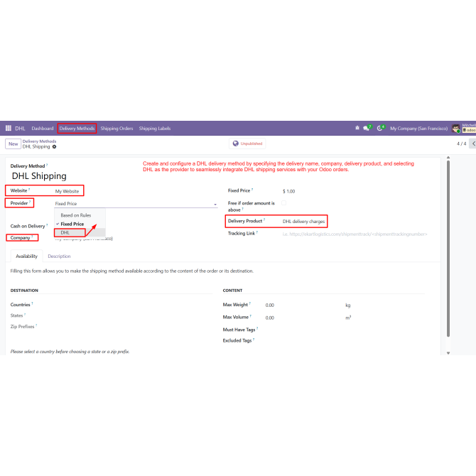
Task: Toggle the Unpublished status button
Action: click(247, 144)
